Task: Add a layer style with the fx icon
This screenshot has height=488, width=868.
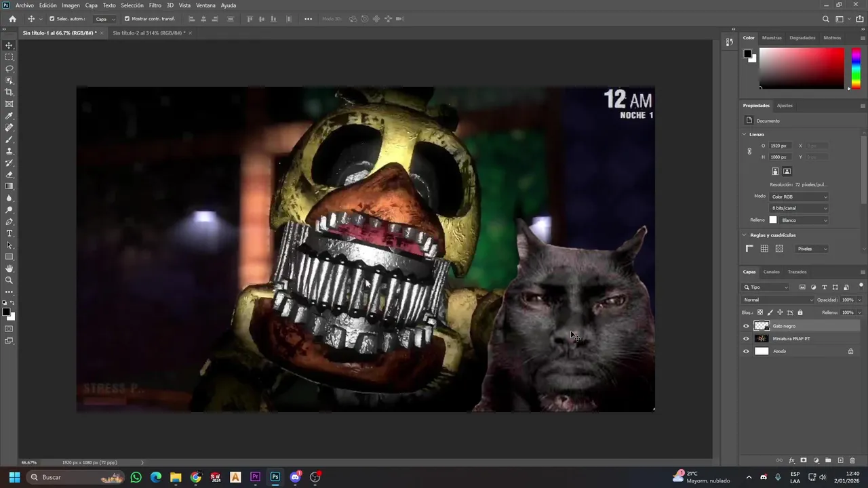Action: click(791, 461)
